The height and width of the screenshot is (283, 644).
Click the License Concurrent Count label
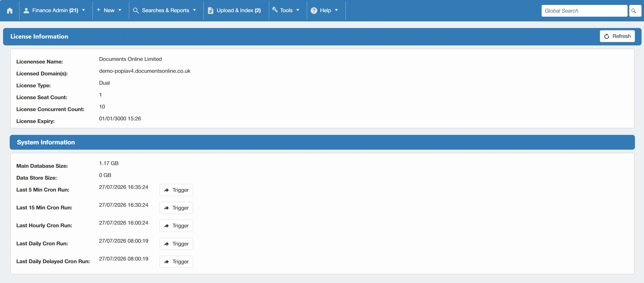50,109
